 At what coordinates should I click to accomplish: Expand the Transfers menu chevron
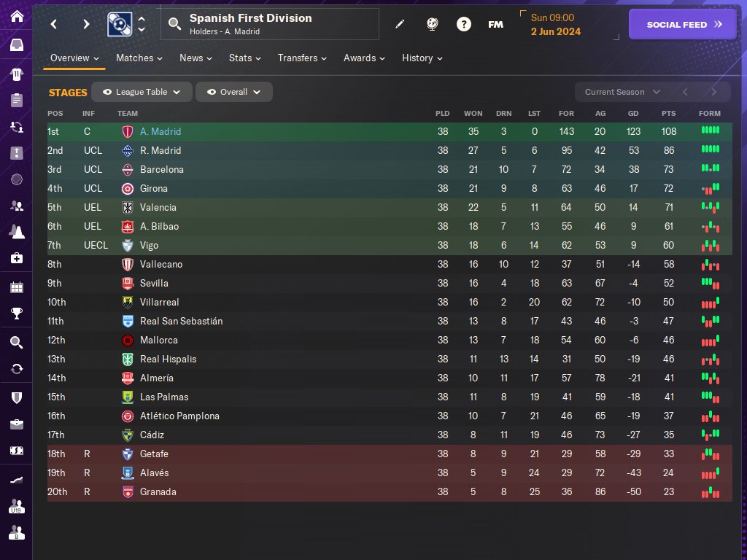323,58
